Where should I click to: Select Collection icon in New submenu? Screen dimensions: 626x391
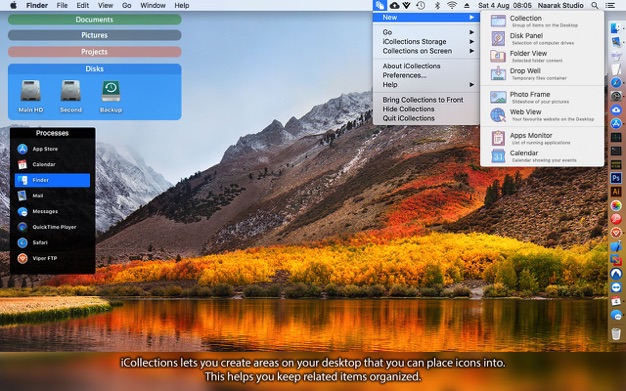click(x=498, y=21)
